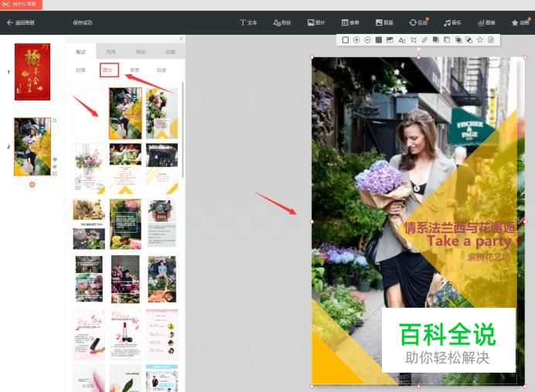This screenshot has height=392, width=535.
Task: Select the 紫腾花艺坊 caption on canvas
Action: [489, 257]
